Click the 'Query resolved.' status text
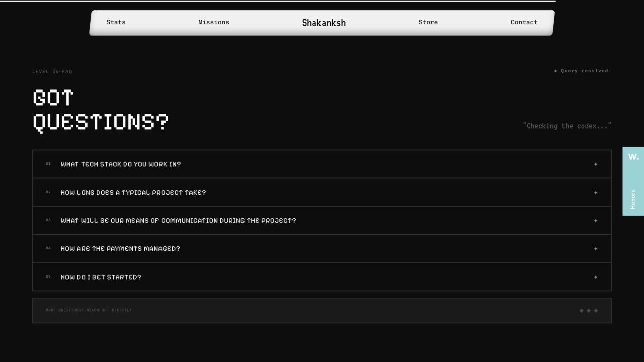The width and height of the screenshot is (644, 362). tap(583, 71)
